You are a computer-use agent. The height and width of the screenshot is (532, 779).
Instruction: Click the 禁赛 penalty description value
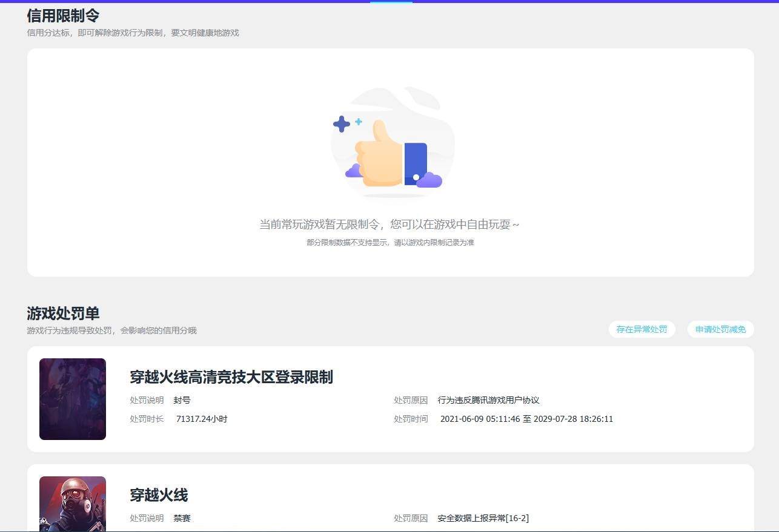pos(182,518)
